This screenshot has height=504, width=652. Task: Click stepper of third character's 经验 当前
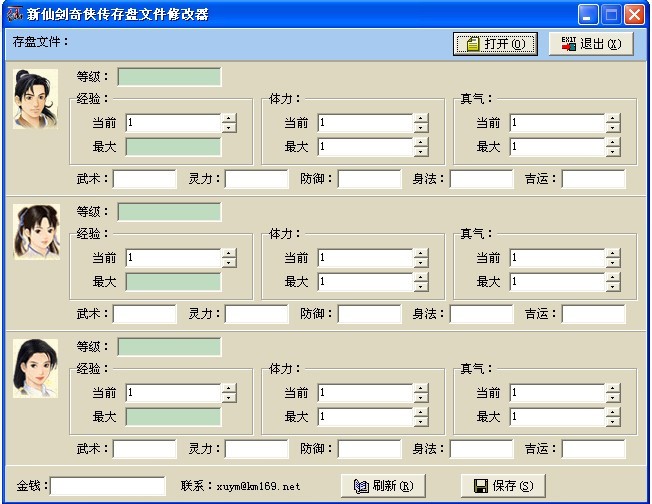click(229, 393)
